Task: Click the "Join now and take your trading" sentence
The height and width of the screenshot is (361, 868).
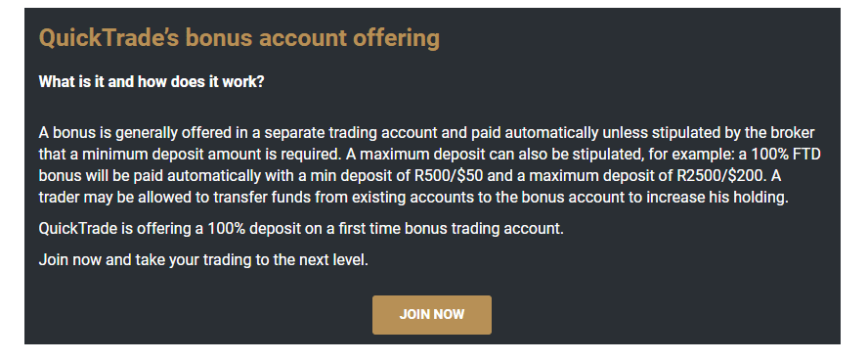Action: point(203,259)
